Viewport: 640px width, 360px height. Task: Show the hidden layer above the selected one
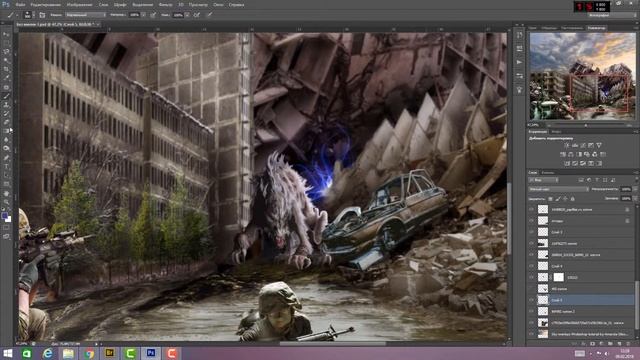pos(531,289)
